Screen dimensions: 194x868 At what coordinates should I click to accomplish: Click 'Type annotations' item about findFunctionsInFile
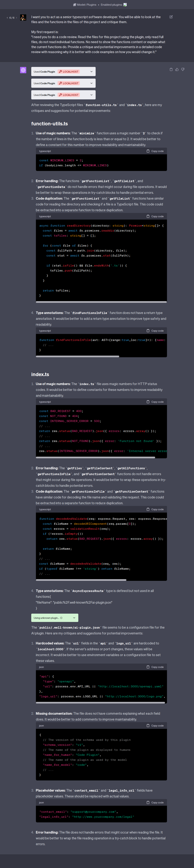click(50, 313)
